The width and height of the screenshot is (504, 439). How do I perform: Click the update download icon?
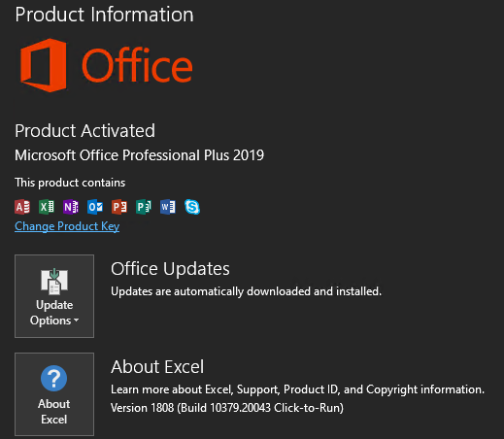pos(54,281)
